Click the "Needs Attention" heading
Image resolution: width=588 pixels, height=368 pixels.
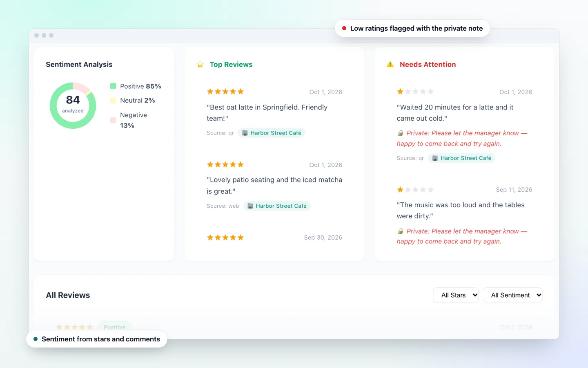428,65
